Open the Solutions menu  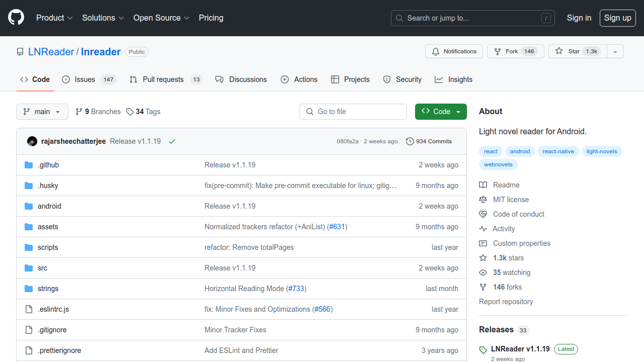coord(103,18)
